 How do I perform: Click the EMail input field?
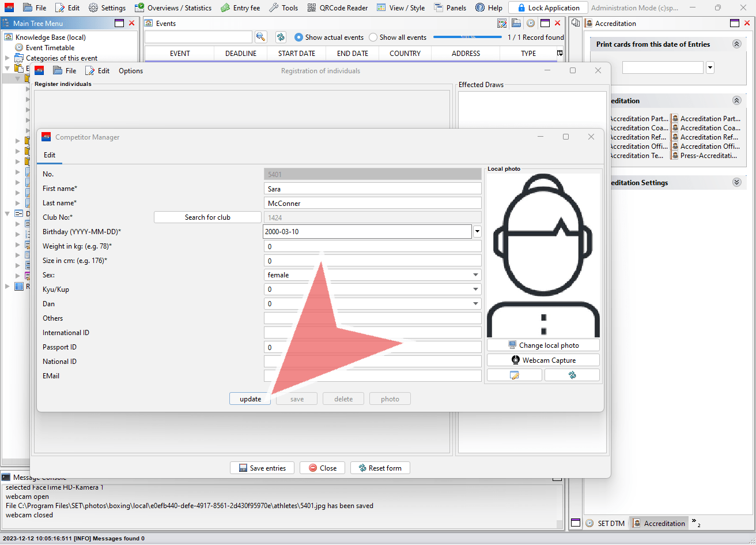[x=372, y=376]
